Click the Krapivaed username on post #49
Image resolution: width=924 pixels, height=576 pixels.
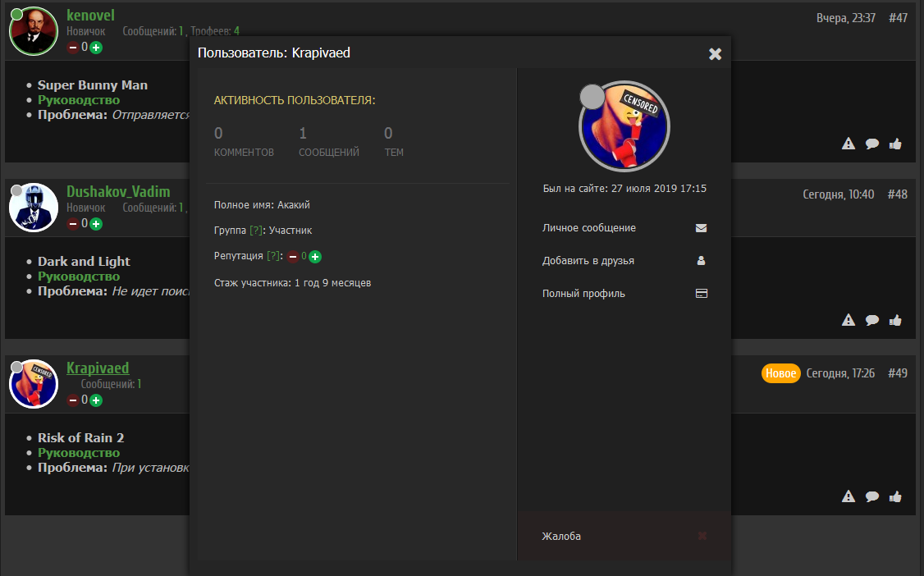click(97, 368)
